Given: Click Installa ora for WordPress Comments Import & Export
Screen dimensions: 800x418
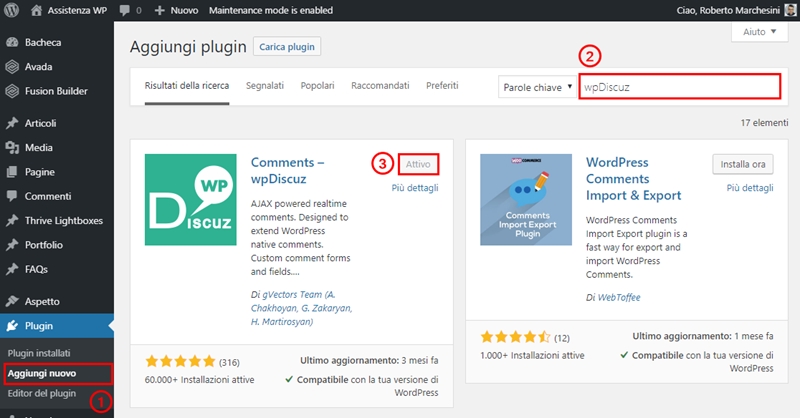Looking at the screenshot, I should click(743, 164).
